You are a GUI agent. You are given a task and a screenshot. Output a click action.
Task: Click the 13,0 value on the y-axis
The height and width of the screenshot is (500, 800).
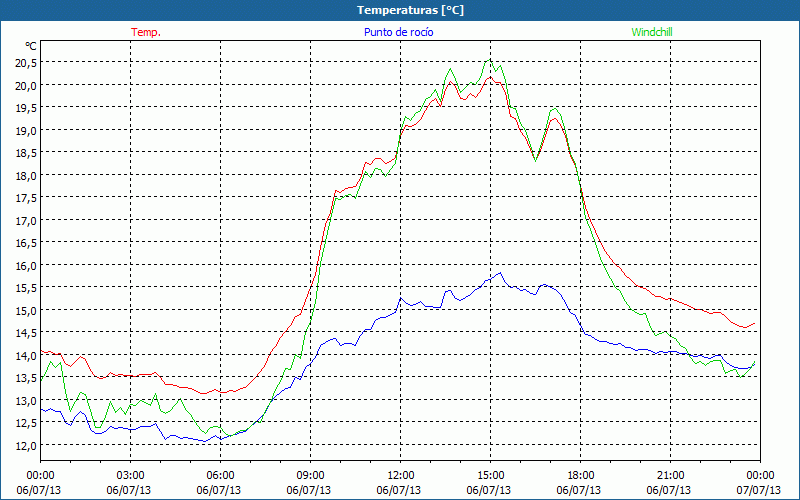point(28,400)
